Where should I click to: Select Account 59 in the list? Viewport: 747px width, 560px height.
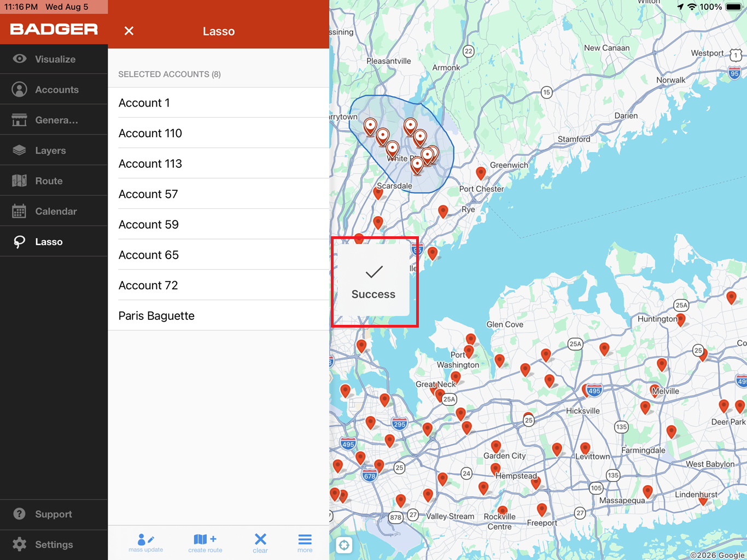click(219, 225)
